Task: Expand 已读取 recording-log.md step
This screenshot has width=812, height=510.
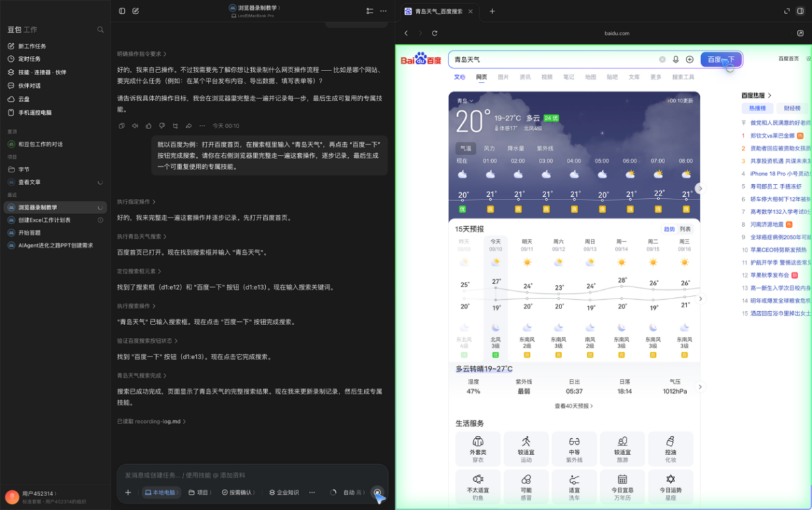Action: (x=152, y=422)
